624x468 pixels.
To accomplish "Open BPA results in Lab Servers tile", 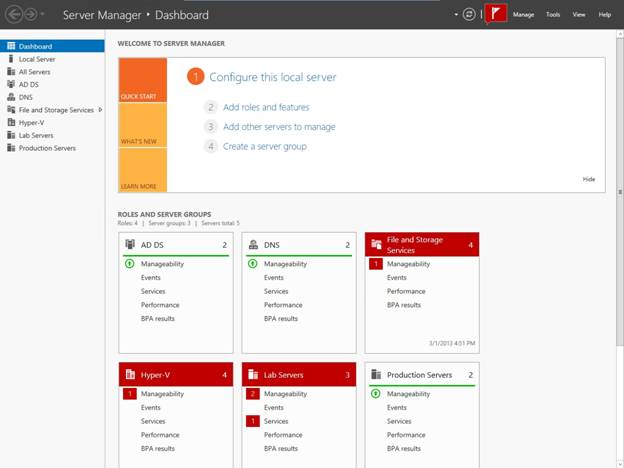I will click(281, 449).
